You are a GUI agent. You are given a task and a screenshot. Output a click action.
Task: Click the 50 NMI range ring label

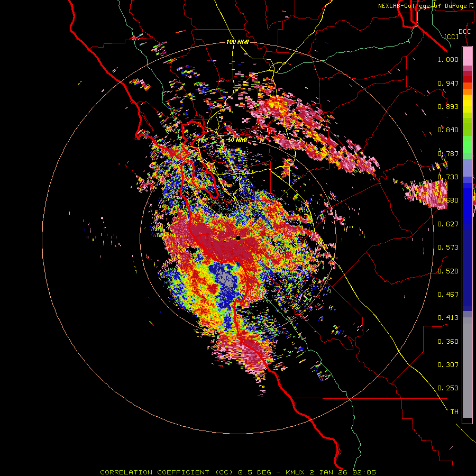(237, 140)
